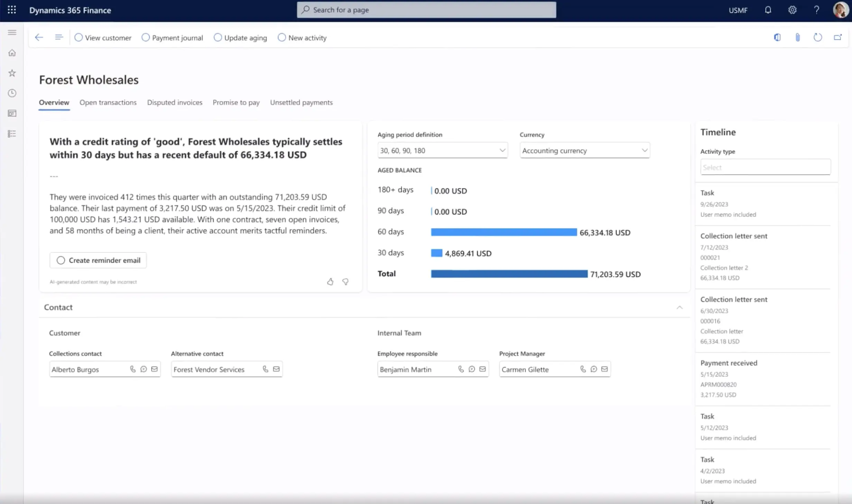
Task: Click the Search for a page box
Action: pyautogui.click(x=427, y=10)
